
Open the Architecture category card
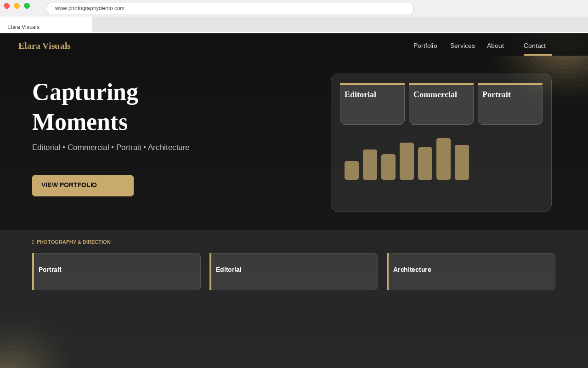(x=471, y=271)
